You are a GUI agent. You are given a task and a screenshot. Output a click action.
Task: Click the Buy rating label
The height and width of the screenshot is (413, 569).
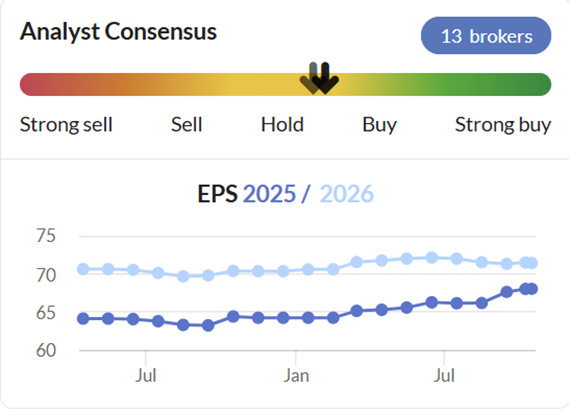[380, 126]
